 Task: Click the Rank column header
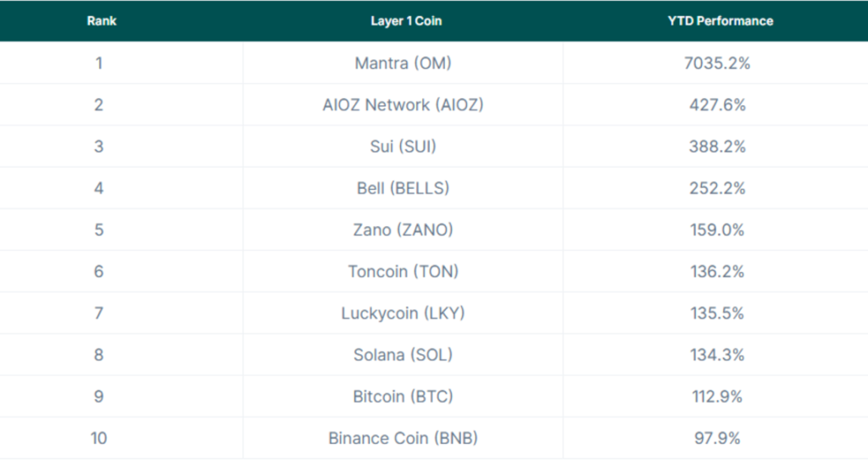pos(102,21)
